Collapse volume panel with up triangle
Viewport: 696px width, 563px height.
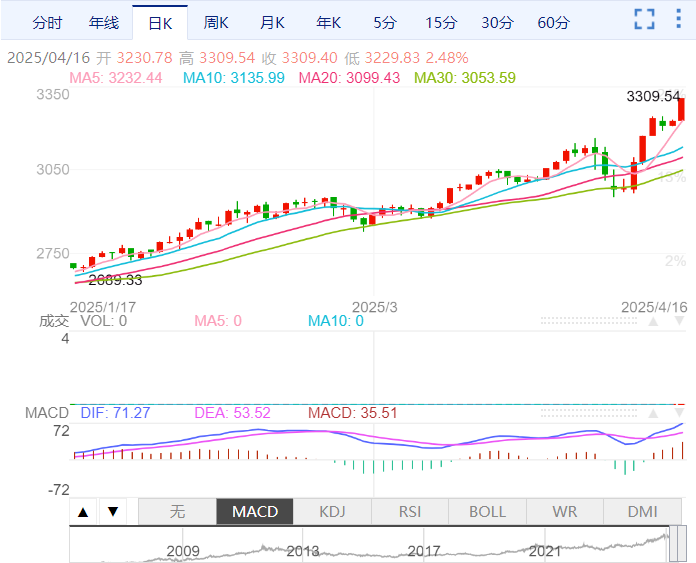pyautogui.click(x=653, y=321)
